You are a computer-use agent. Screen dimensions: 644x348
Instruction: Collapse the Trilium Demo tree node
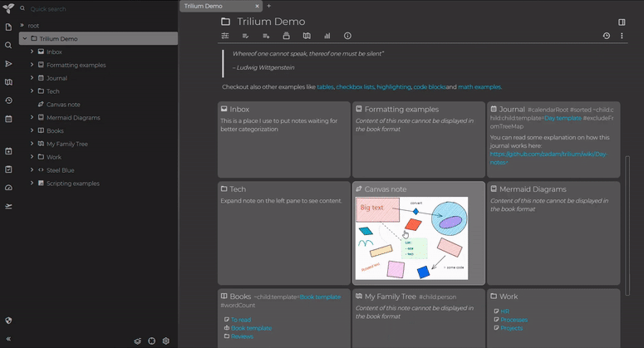pyautogui.click(x=23, y=38)
